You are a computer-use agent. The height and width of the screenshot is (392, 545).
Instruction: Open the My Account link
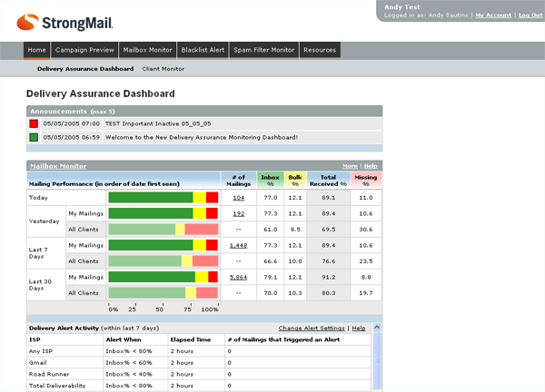click(x=493, y=15)
